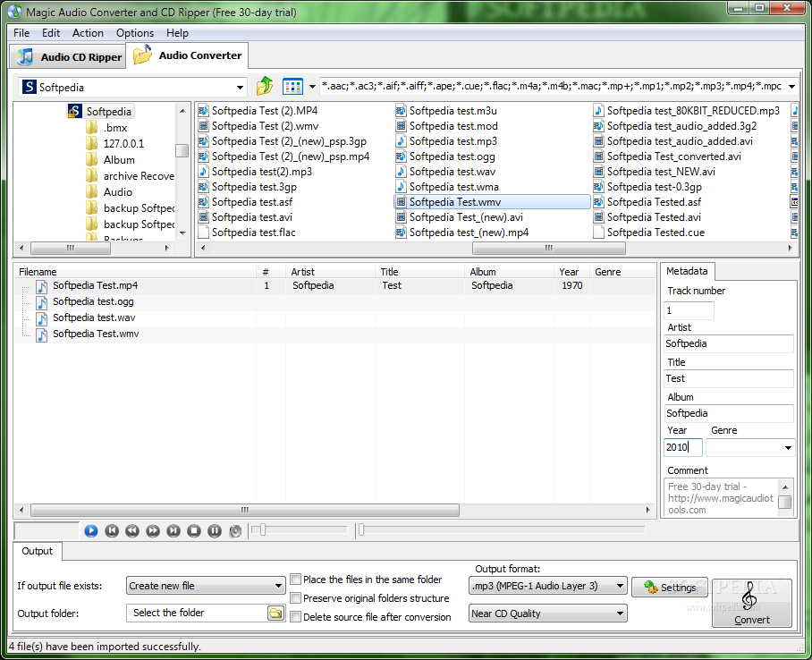812x660 pixels.
Task: Open the Action menu
Action: coord(88,32)
